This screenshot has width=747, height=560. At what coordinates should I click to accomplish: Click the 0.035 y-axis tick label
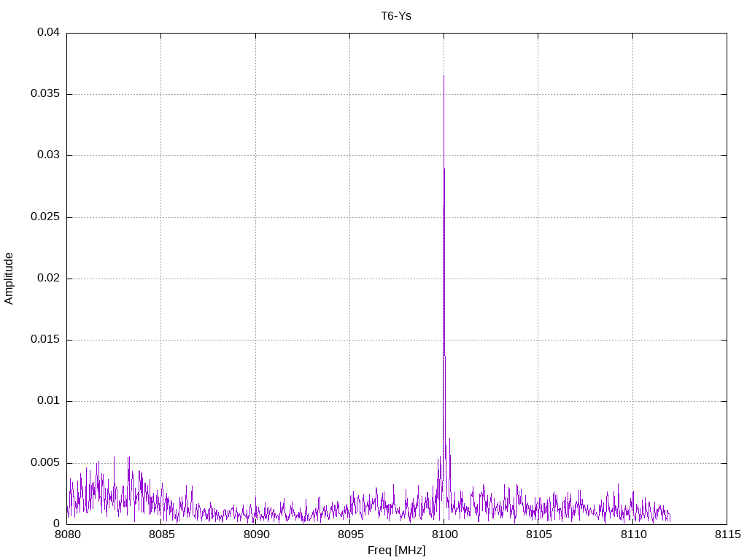pyautogui.click(x=45, y=94)
